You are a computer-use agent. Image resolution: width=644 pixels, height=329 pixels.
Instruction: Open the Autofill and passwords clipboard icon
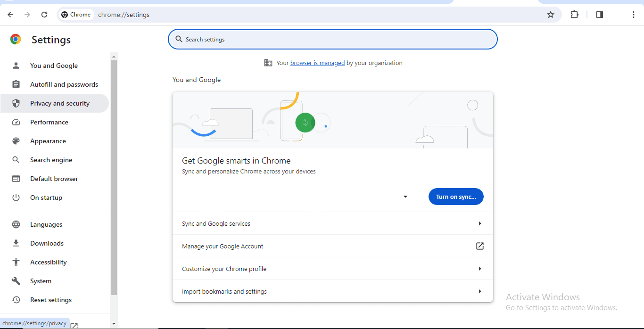point(16,84)
